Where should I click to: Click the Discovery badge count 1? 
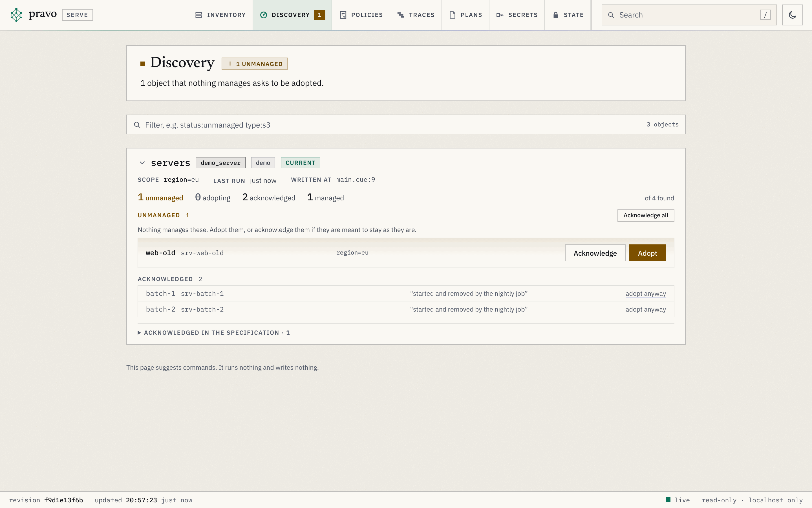pos(319,15)
